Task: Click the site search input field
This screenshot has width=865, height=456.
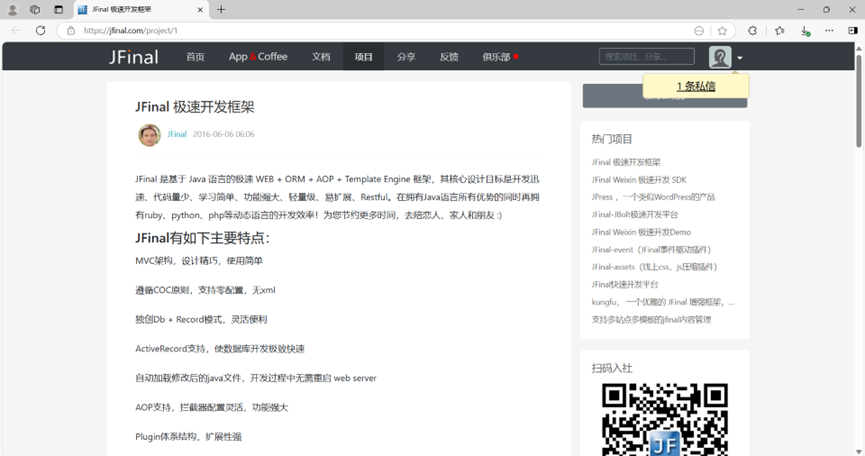Action: click(x=647, y=57)
